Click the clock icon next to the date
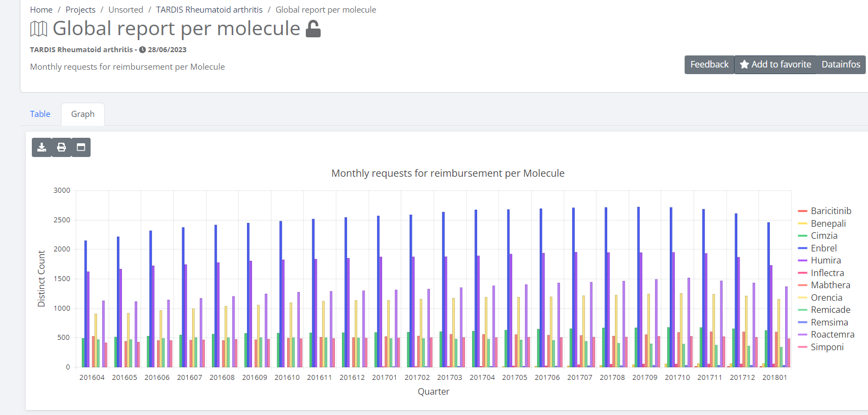The height and width of the screenshot is (415, 868). click(x=142, y=50)
